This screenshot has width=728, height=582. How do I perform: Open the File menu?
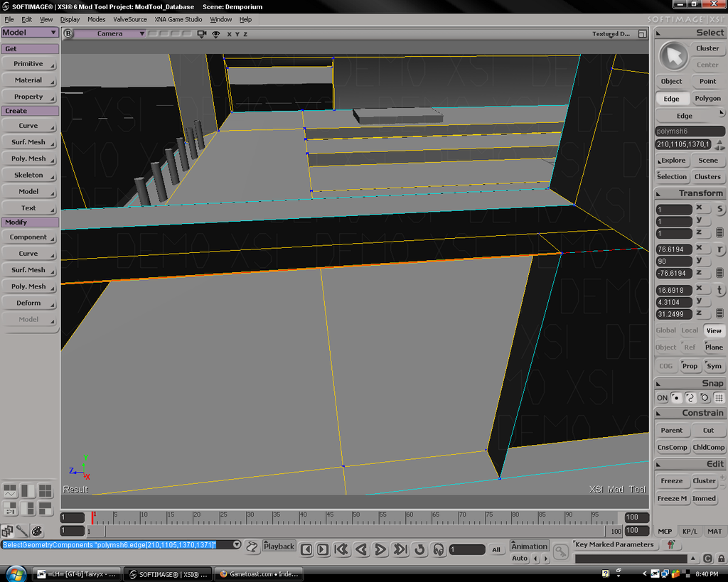click(9, 19)
